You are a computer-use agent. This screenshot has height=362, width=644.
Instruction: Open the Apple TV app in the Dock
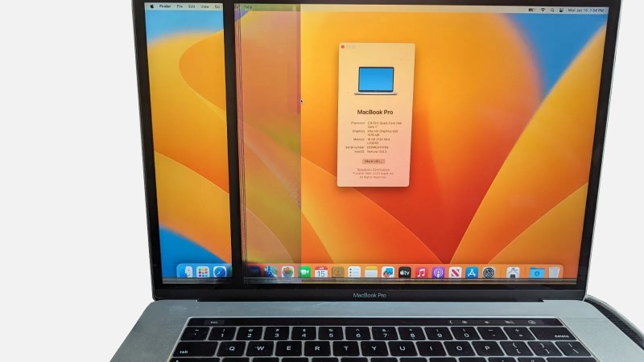[x=404, y=272]
